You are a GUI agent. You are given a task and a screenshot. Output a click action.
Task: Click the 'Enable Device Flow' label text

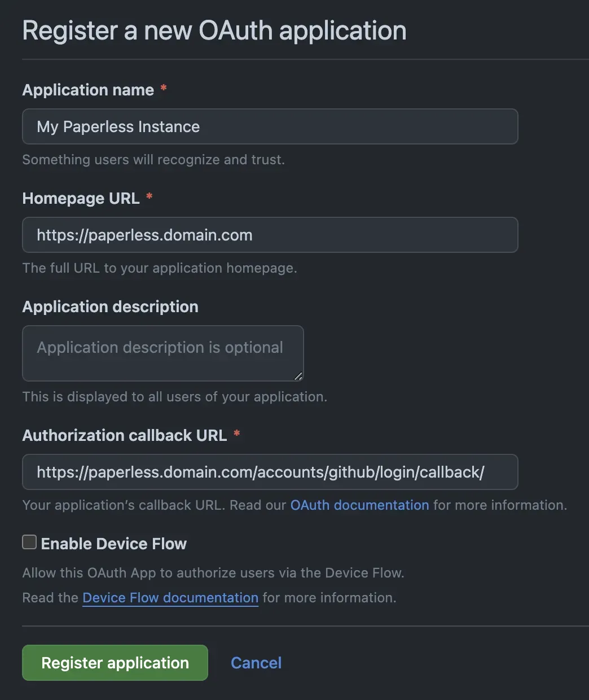coord(114,544)
